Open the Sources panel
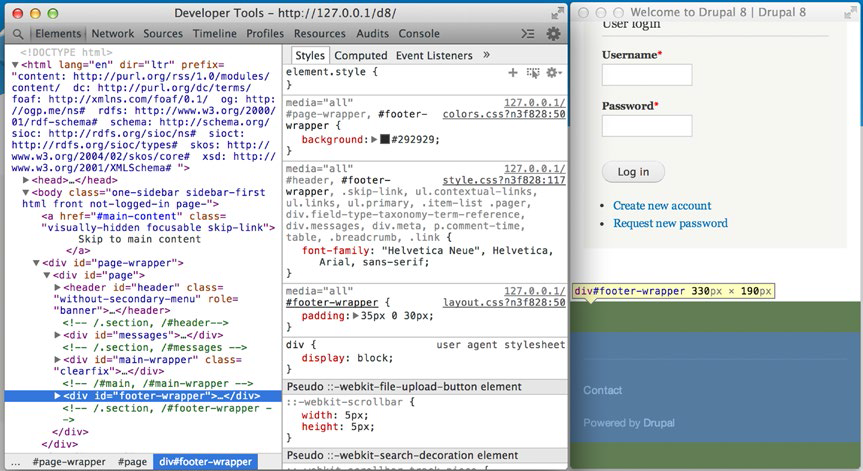The width and height of the screenshot is (863, 471). click(163, 34)
